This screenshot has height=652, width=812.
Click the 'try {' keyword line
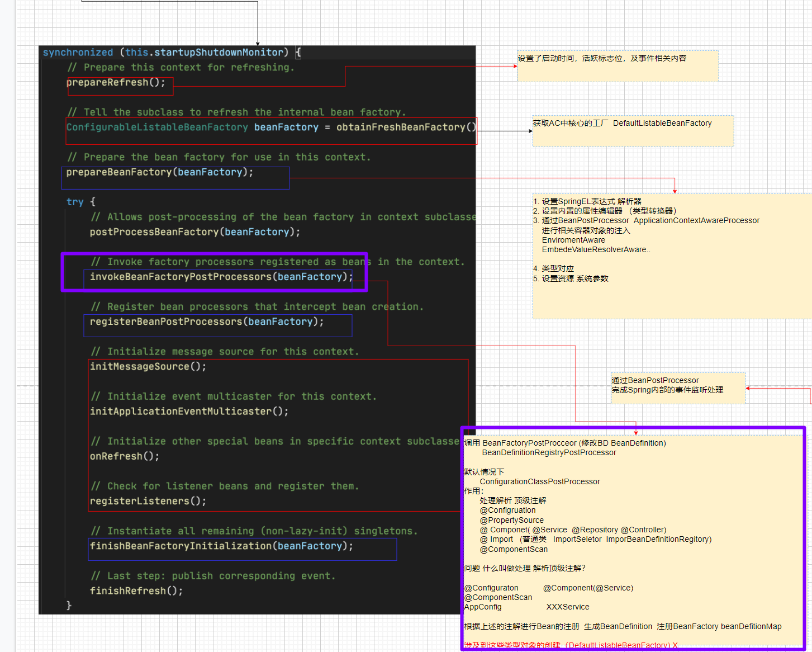coord(81,202)
